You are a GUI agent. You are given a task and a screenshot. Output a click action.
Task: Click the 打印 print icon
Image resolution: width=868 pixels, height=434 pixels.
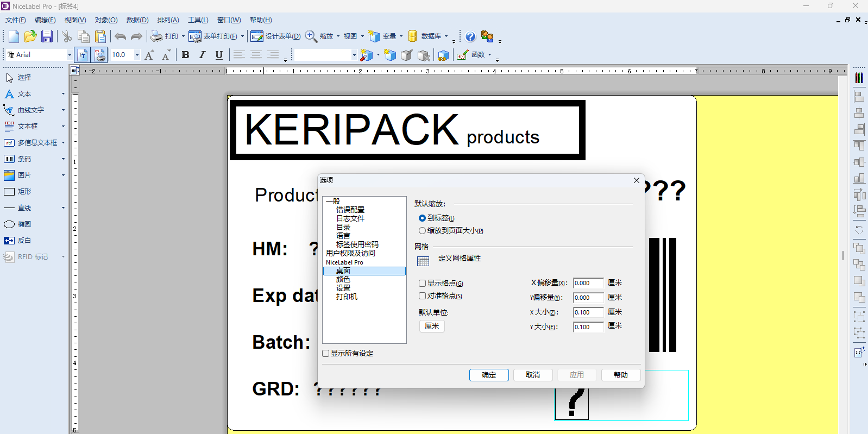pyautogui.click(x=156, y=36)
